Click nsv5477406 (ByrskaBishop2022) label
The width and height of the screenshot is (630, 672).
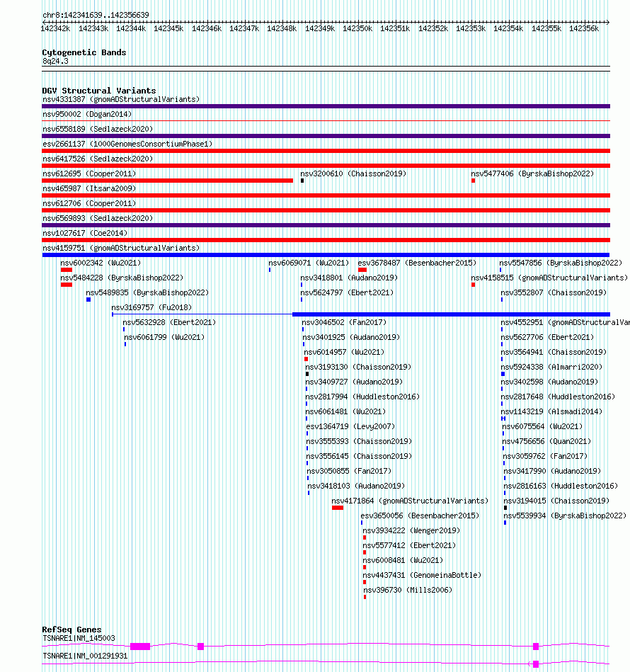[x=532, y=173]
